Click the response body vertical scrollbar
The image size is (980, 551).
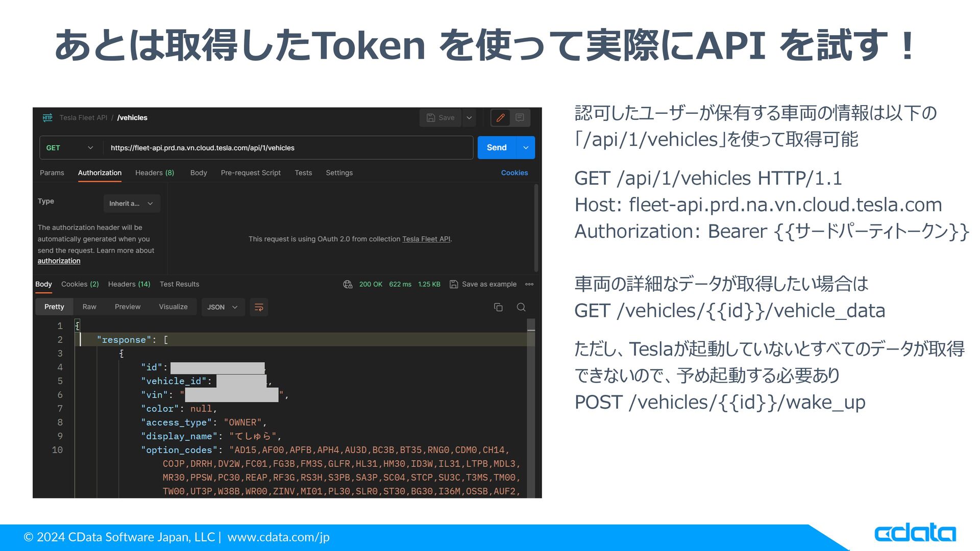[x=531, y=408]
